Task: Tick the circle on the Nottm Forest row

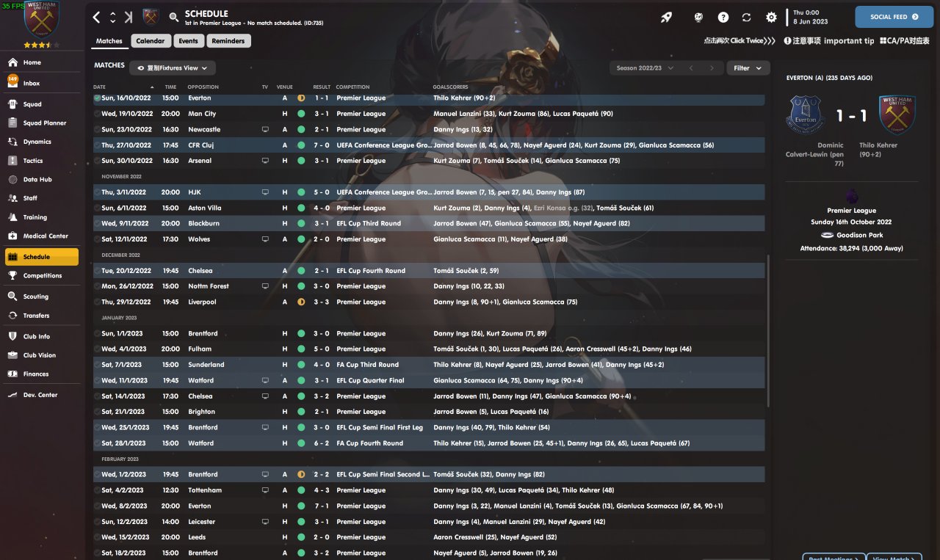Action: [97, 286]
